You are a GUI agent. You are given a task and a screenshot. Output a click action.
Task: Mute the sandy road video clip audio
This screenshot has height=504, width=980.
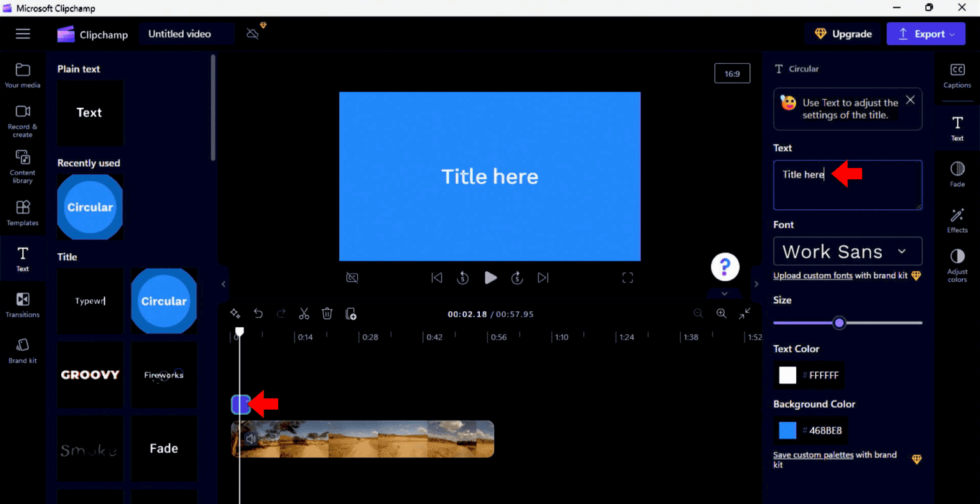click(250, 438)
